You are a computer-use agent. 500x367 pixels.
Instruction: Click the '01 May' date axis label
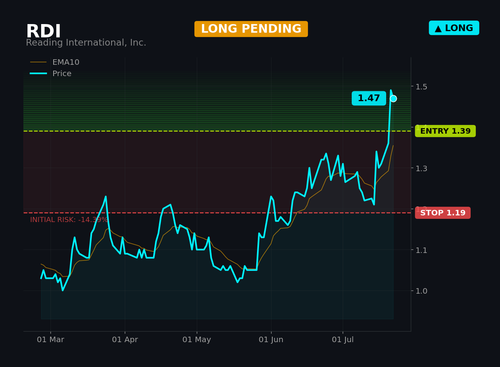pos(197,340)
